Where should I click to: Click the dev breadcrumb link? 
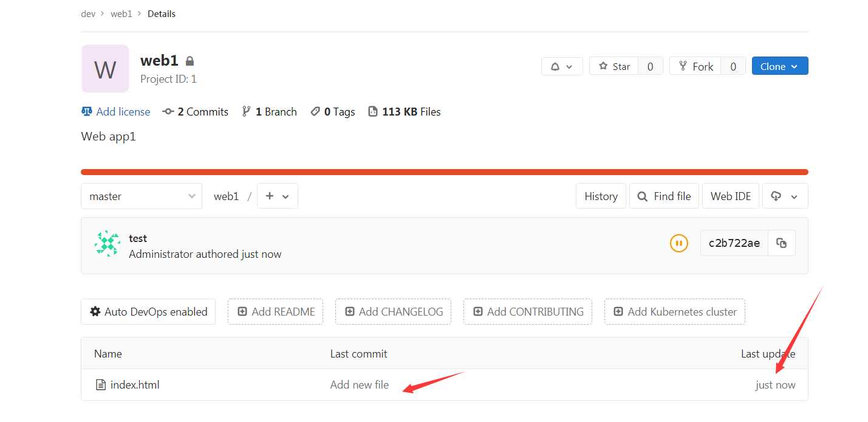88,13
